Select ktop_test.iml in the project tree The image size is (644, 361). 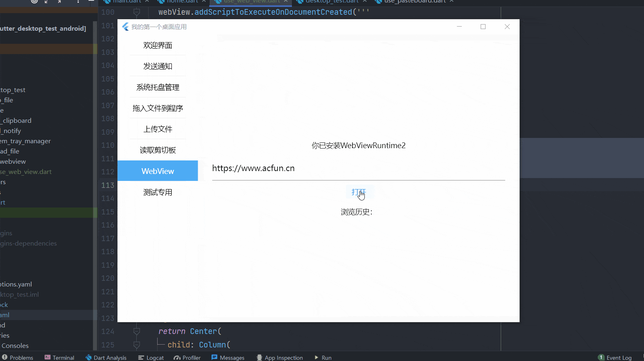coord(19,294)
